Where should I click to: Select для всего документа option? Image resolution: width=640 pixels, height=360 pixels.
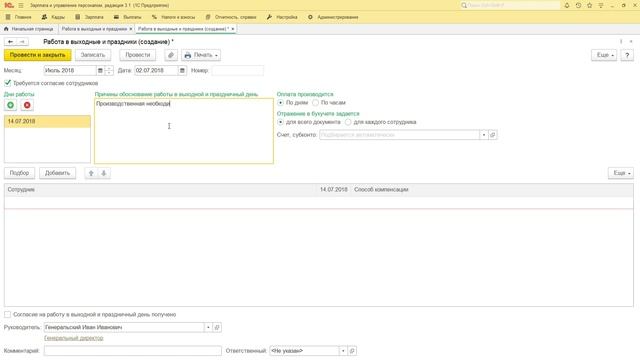tap(280, 122)
